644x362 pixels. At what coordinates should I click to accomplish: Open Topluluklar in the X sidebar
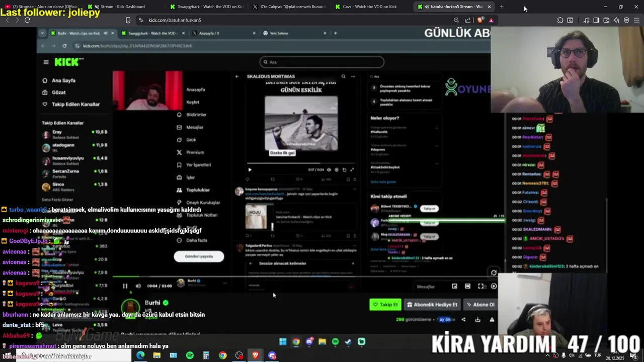point(193,190)
